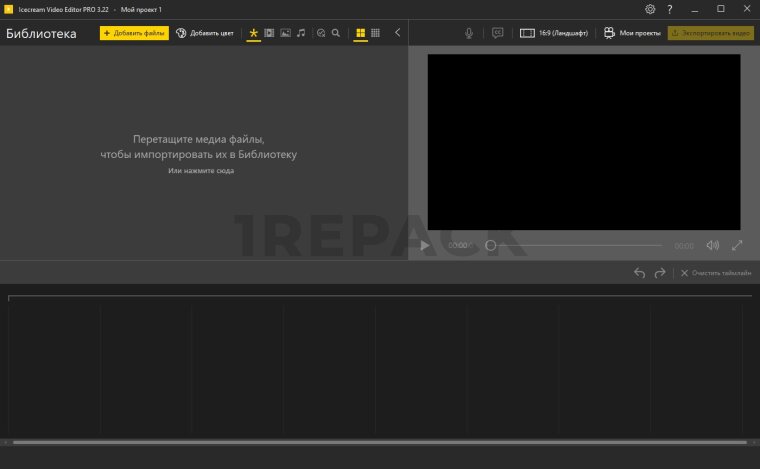Collapse the library panel with the chevron
The image size is (760, 469).
[397, 33]
